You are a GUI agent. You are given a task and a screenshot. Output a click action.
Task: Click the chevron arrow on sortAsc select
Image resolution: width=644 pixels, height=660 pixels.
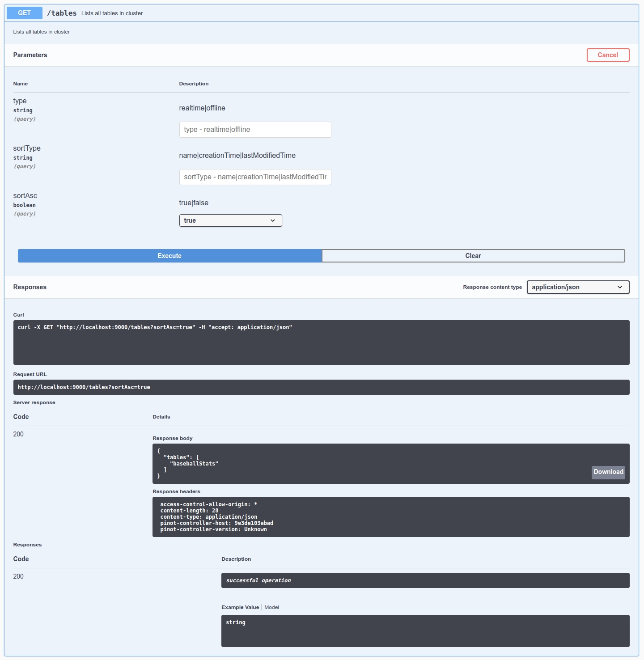coord(273,220)
